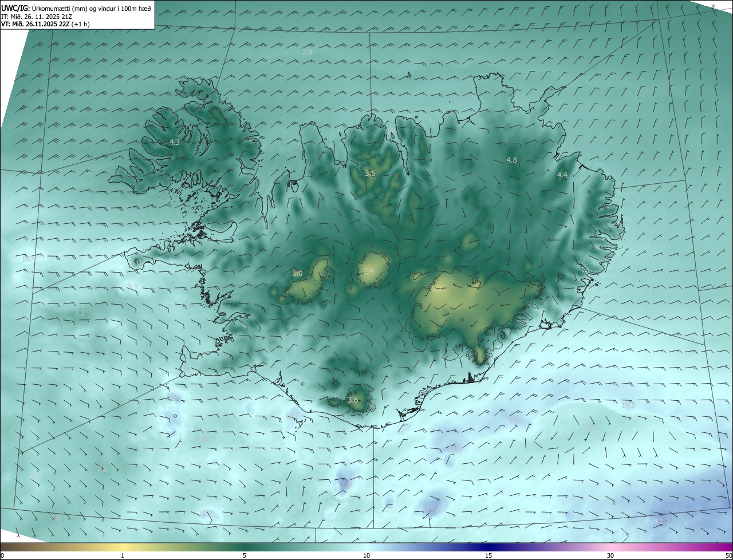
Task: Click the 9.9 value west of Snæfellsnes
Action: [133, 286]
